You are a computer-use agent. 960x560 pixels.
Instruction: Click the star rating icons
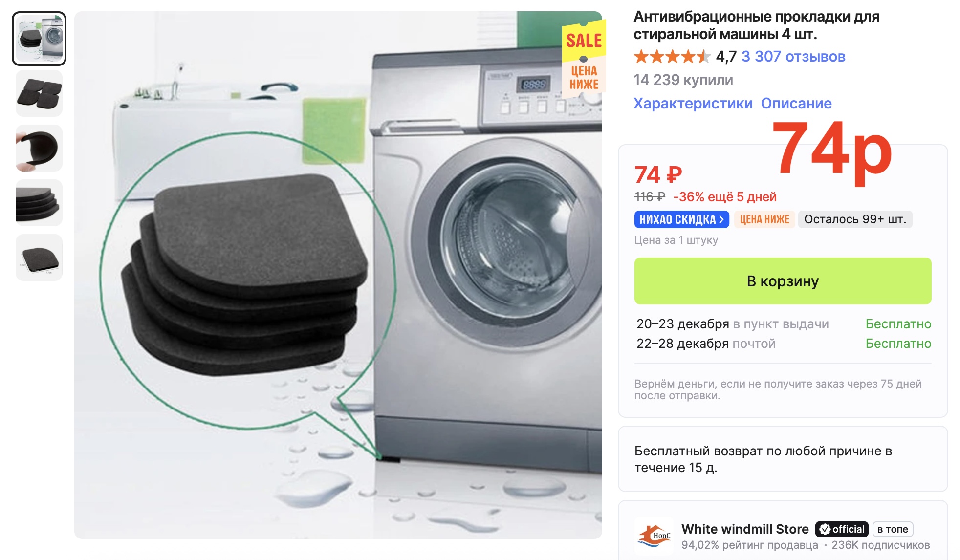click(672, 57)
